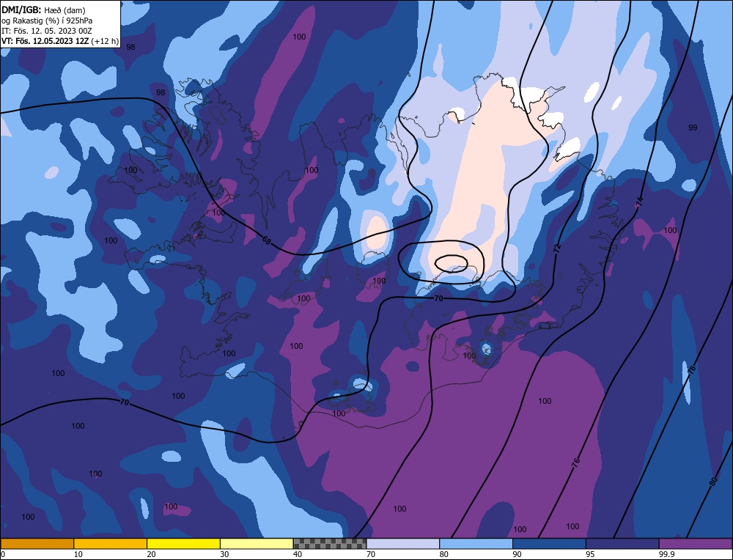The width and height of the screenshot is (733, 560).
Task: Select the '95' legend tick label
Action: pyautogui.click(x=590, y=554)
